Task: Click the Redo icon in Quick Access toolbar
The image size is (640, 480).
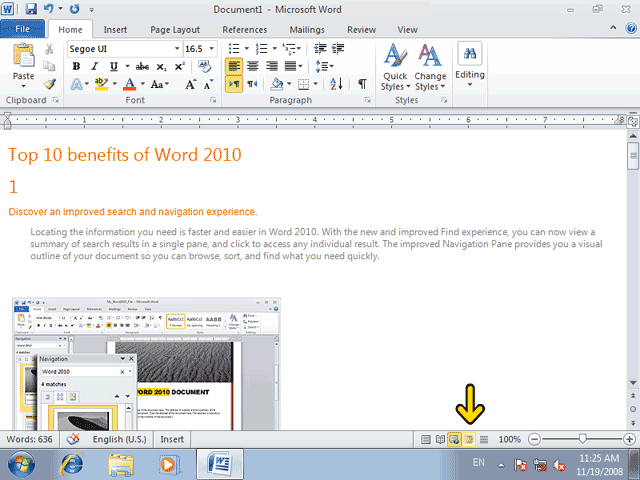Action: [74, 9]
